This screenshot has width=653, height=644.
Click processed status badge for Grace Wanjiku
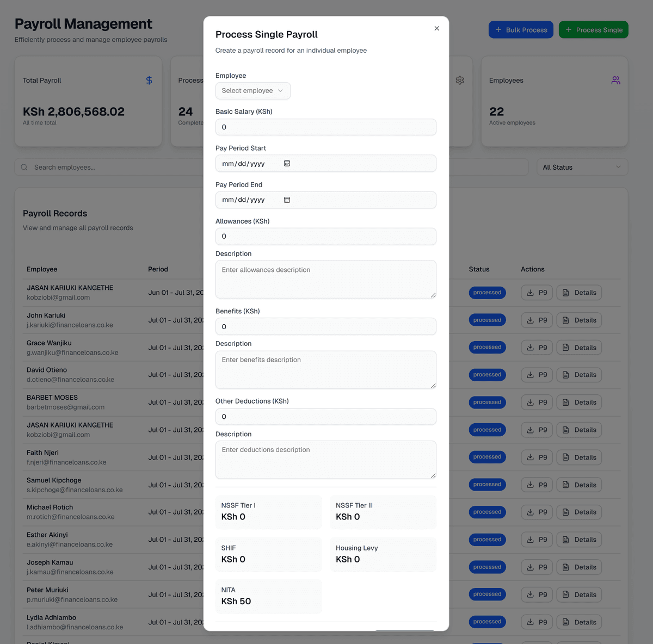click(x=487, y=347)
